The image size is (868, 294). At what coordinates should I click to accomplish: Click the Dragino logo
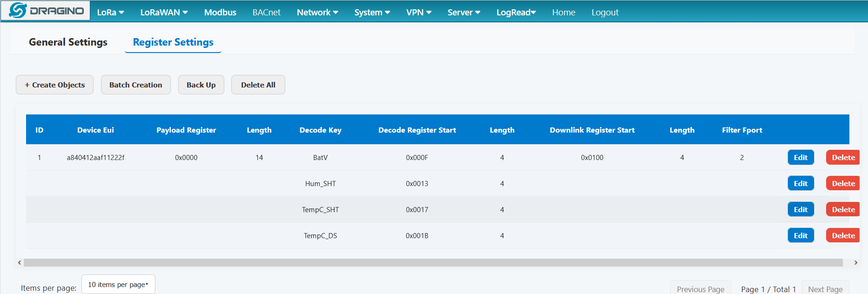click(46, 11)
